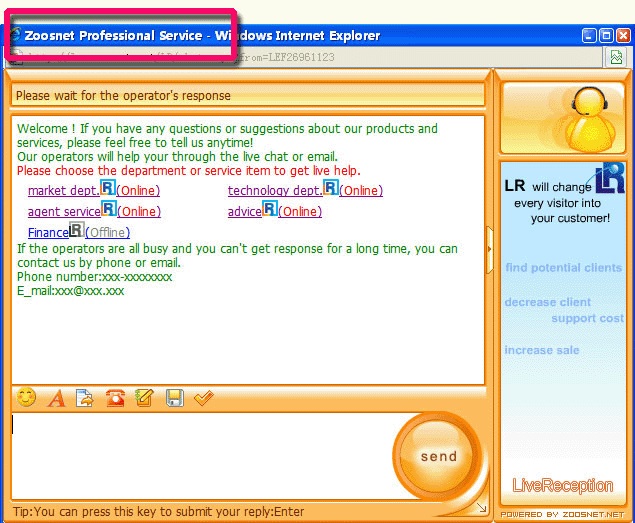Click the address bar URL field
This screenshot has width=635, height=523.
tap(304, 57)
